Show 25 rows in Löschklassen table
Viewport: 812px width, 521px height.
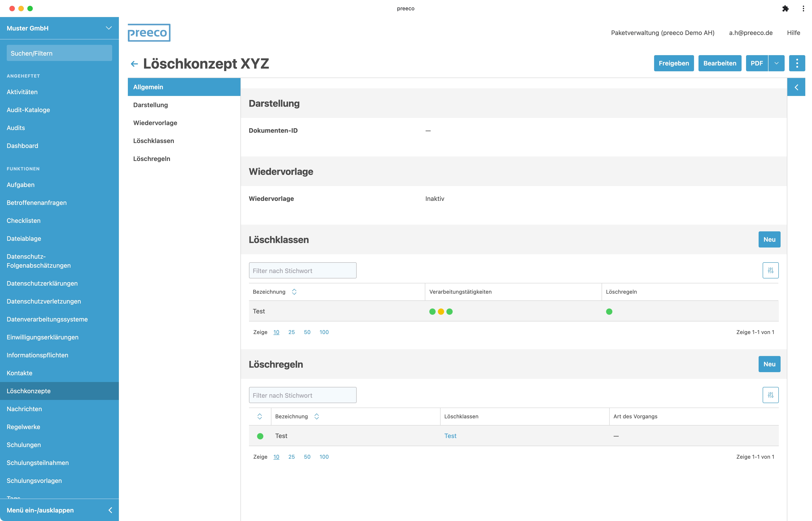click(x=291, y=332)
